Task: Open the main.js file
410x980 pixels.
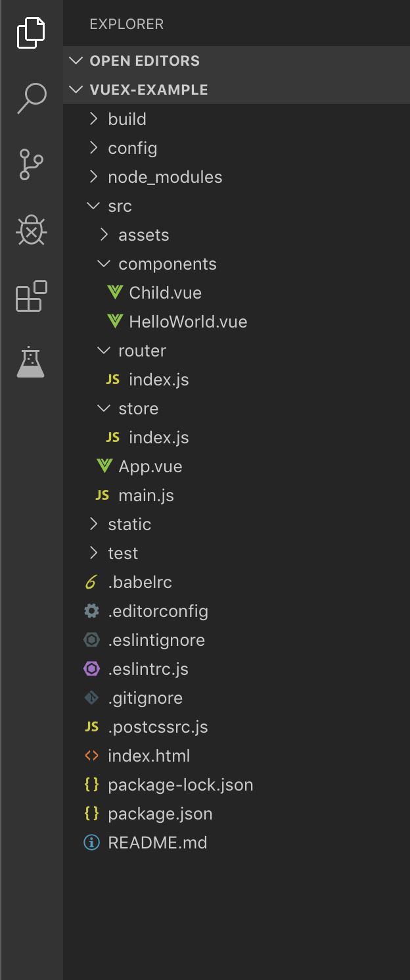Action: [146, 495]
